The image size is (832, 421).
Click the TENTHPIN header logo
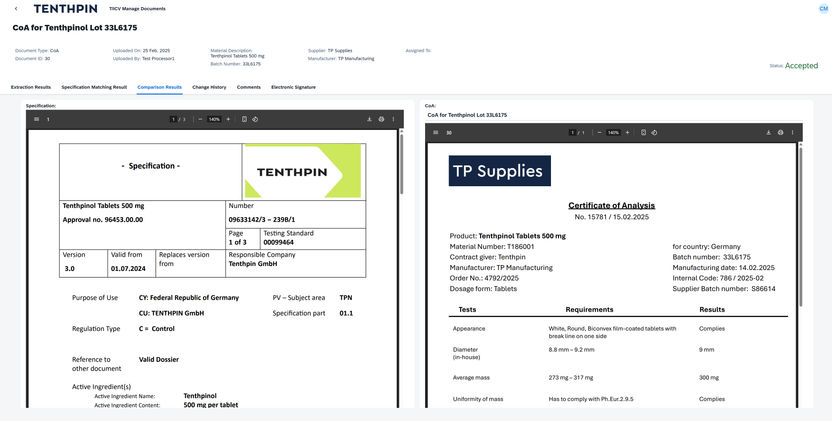(65, 8)
